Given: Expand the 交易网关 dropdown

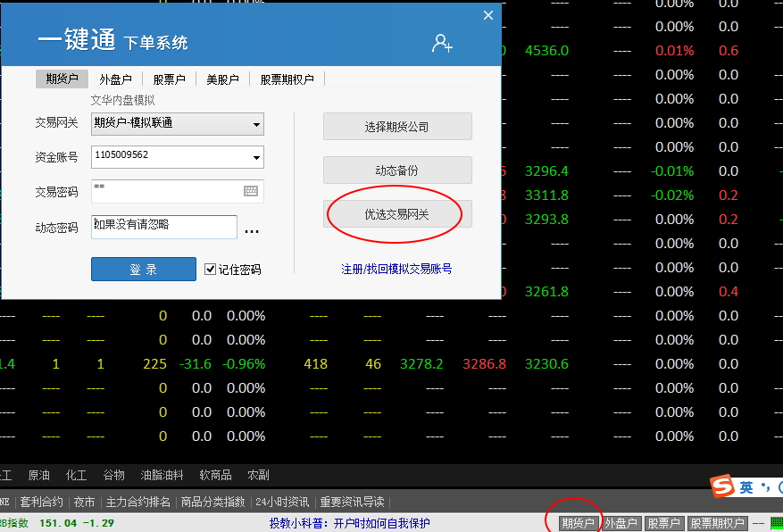Looking at the screenshot, I should click(256, 124).
